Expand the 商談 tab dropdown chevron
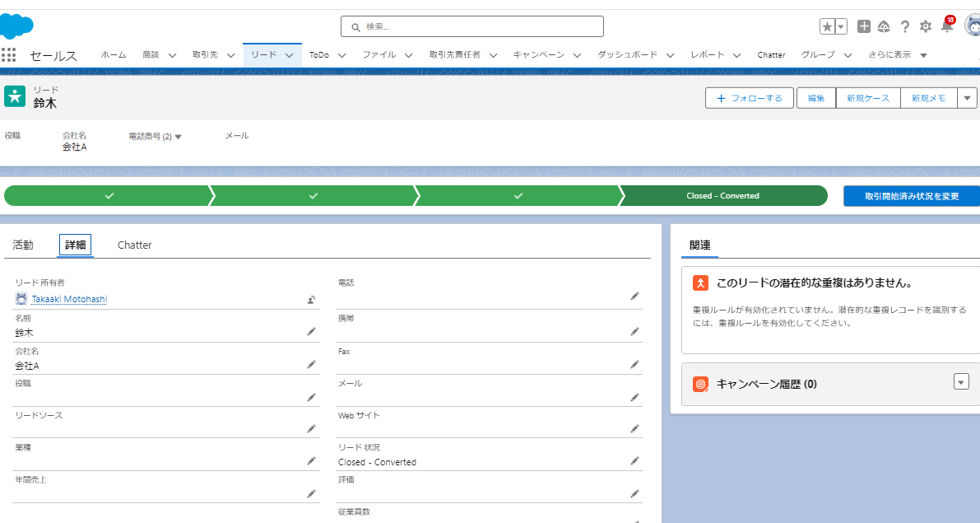 [x=173, y=55]
